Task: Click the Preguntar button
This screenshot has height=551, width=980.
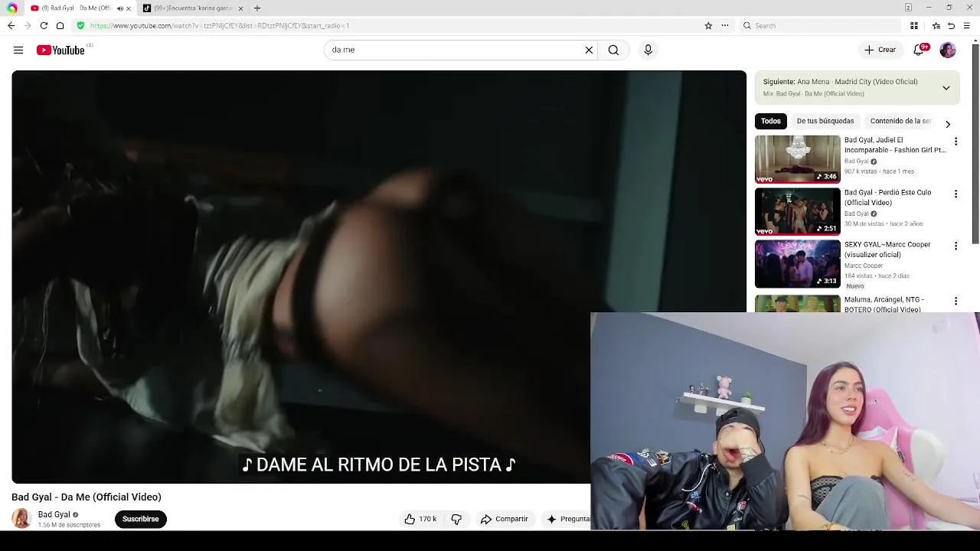Action: [567, 519]
